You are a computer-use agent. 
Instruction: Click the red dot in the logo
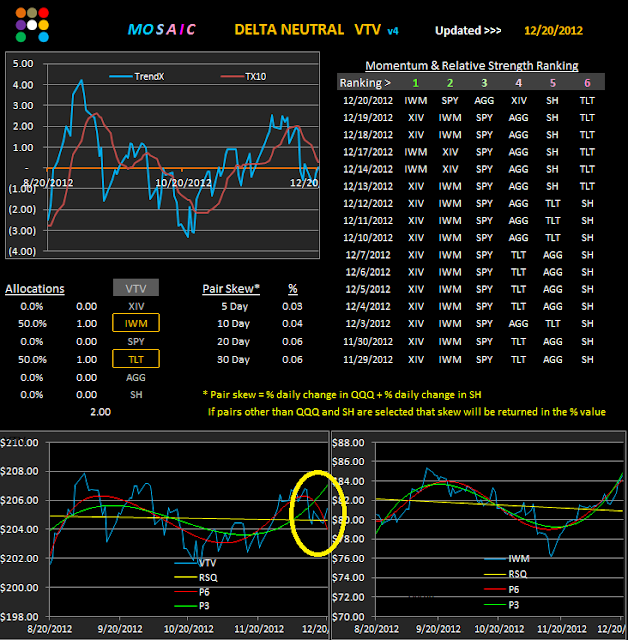(43, 13)
